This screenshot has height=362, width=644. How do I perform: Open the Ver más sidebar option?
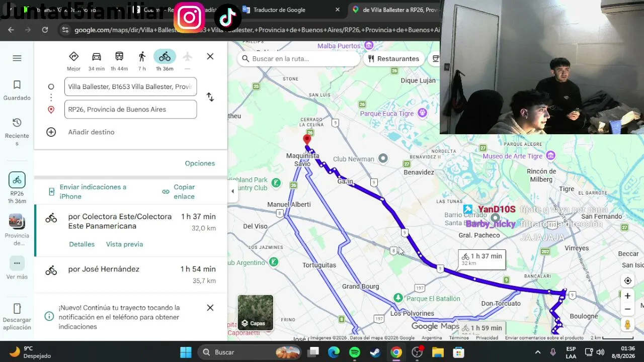click(x=17, y=268)
